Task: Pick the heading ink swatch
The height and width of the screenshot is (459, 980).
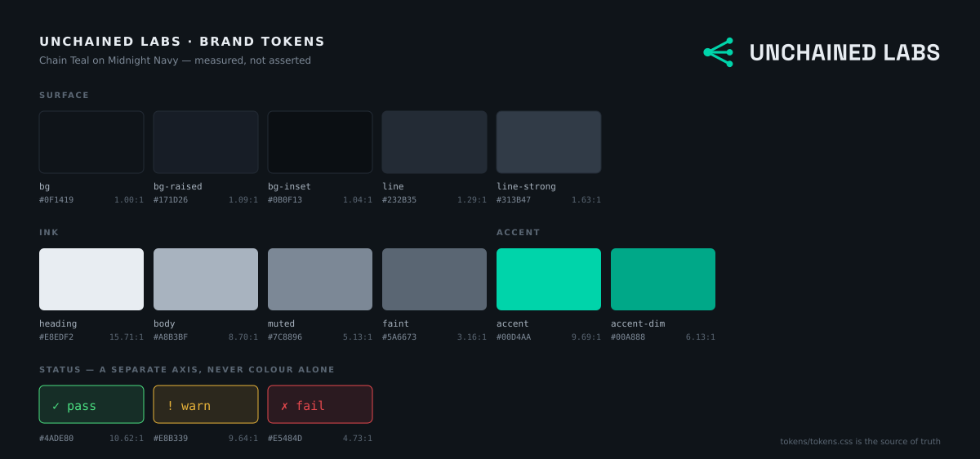Action: coord(91,279)
